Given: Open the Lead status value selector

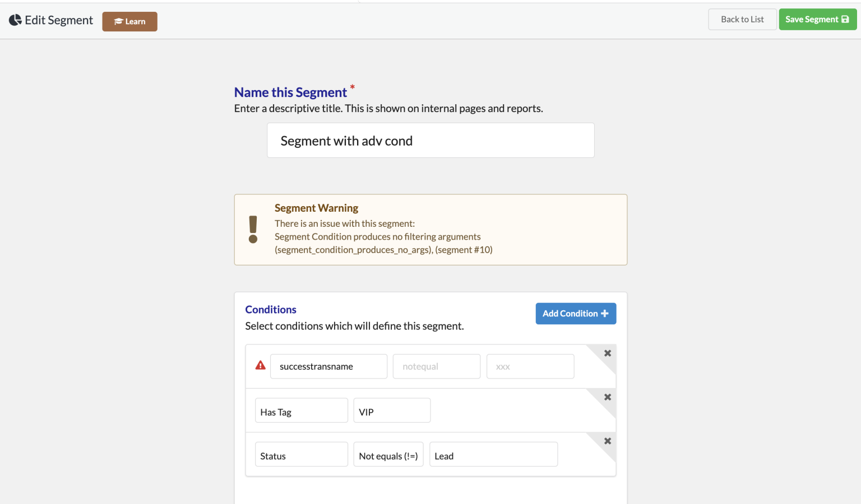Looking at the screenshot, I should point(493,455).
